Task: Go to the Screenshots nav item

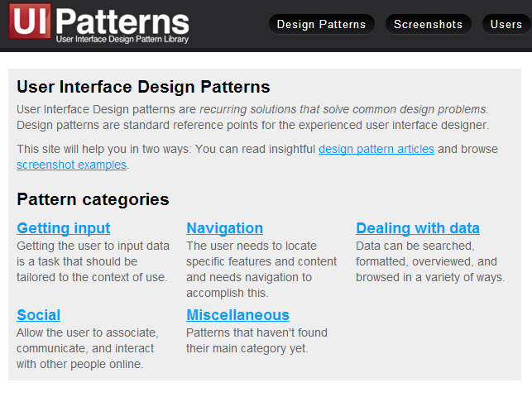Action: [x=428, y=24]
